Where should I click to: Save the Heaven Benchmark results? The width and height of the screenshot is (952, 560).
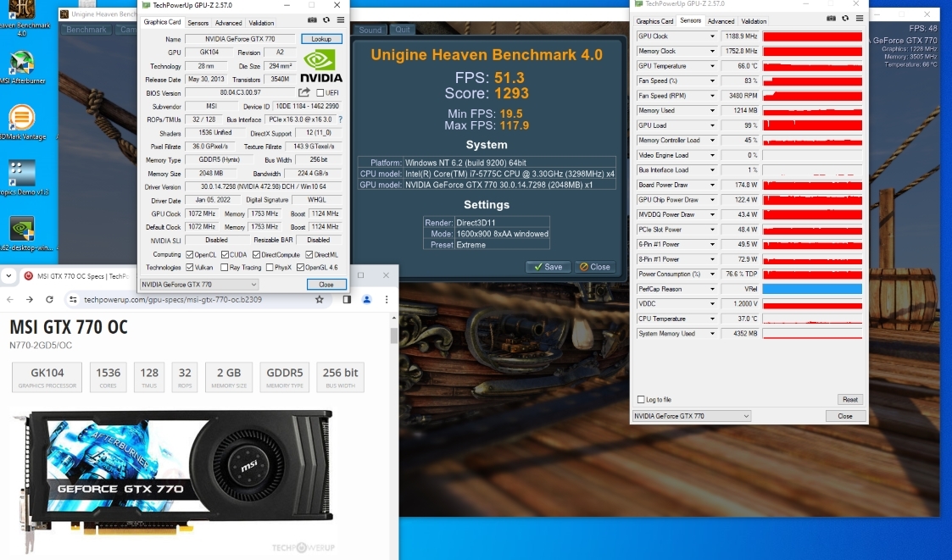(548, 266)
